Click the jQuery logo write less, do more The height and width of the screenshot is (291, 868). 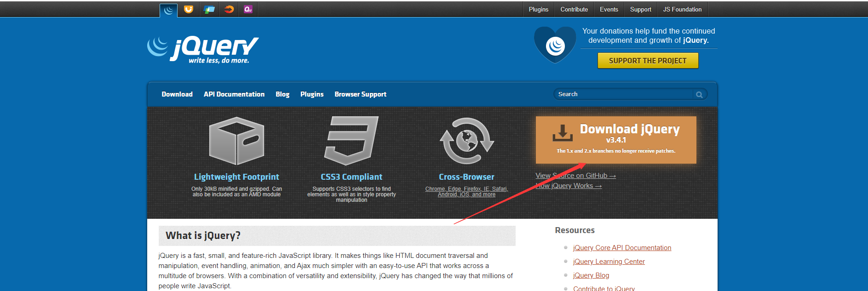pyautogui.click(x=203, y=49)
